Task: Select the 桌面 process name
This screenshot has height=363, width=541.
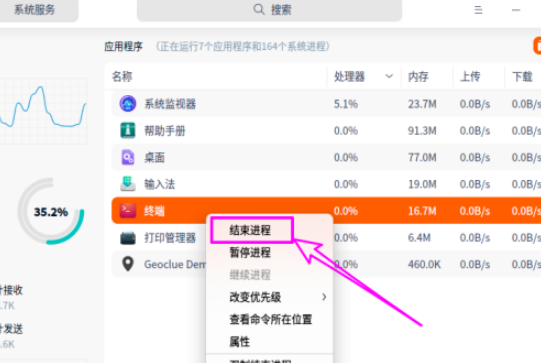Action: pos(155,157)
